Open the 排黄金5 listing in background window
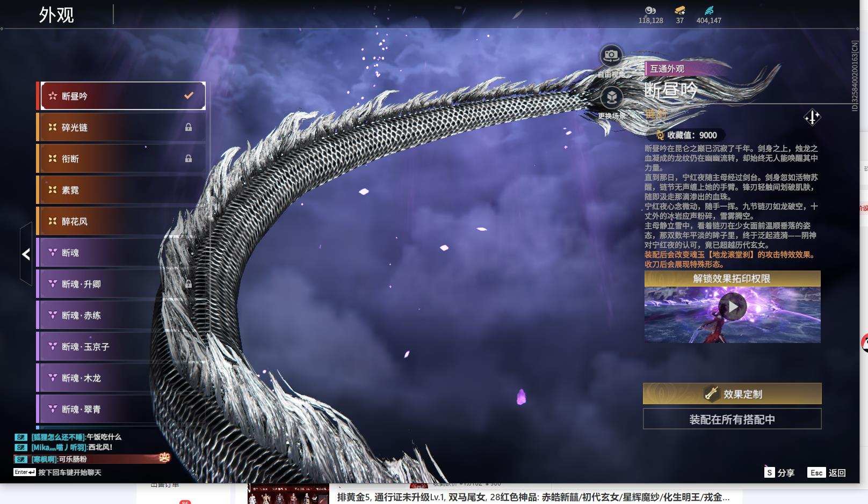 tap(533, 497)
